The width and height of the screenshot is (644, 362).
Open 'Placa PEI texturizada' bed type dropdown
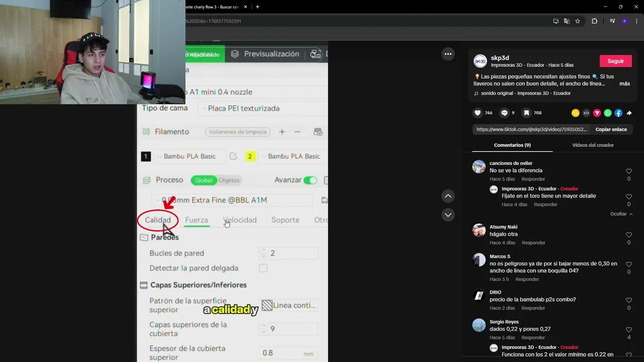click(262, 109)
